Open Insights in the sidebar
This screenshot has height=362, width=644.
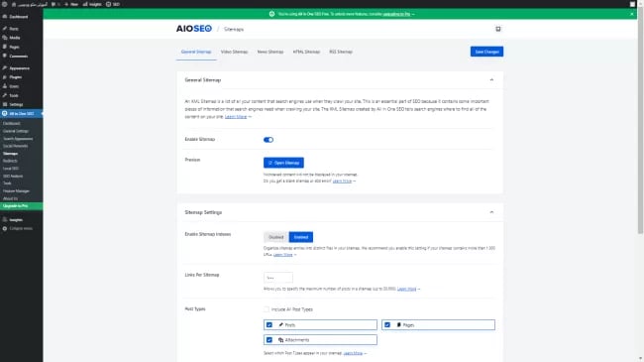[13, 220]
